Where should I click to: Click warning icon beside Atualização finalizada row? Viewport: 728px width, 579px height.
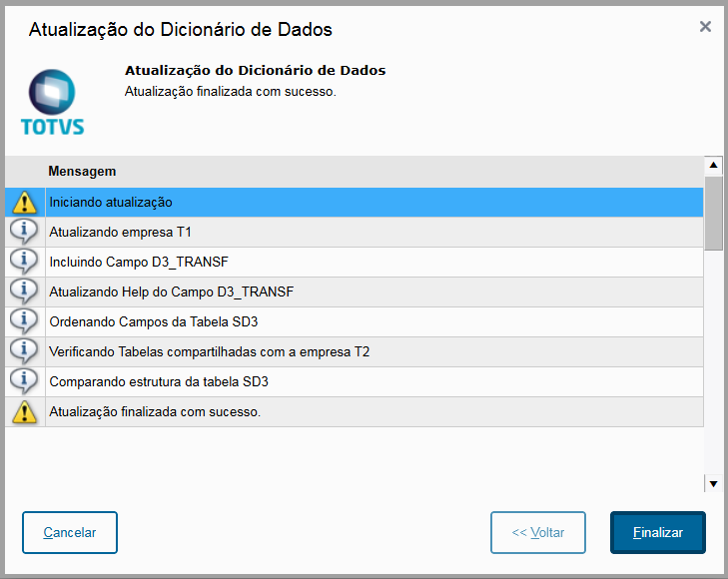[24, 411]
